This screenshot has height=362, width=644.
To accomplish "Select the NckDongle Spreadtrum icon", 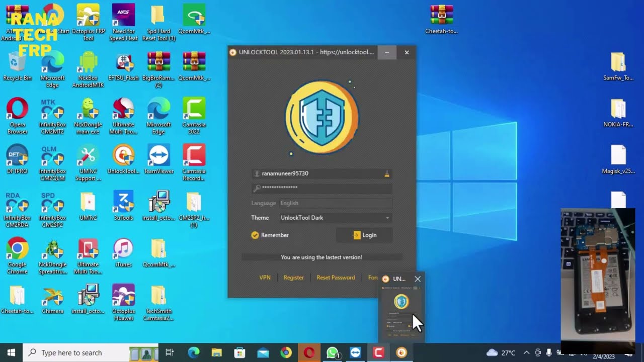I will point(53,256).
